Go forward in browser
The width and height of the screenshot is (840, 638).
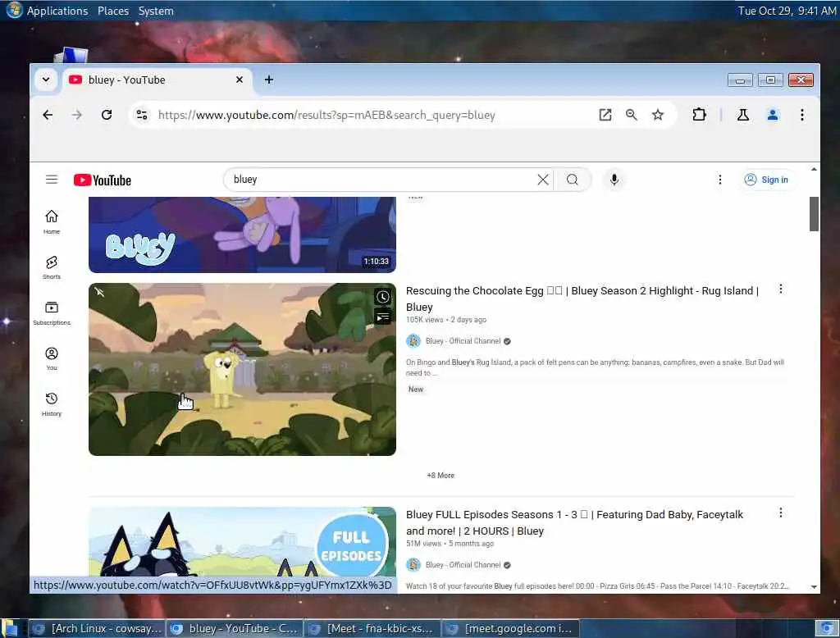pos(77,115)
